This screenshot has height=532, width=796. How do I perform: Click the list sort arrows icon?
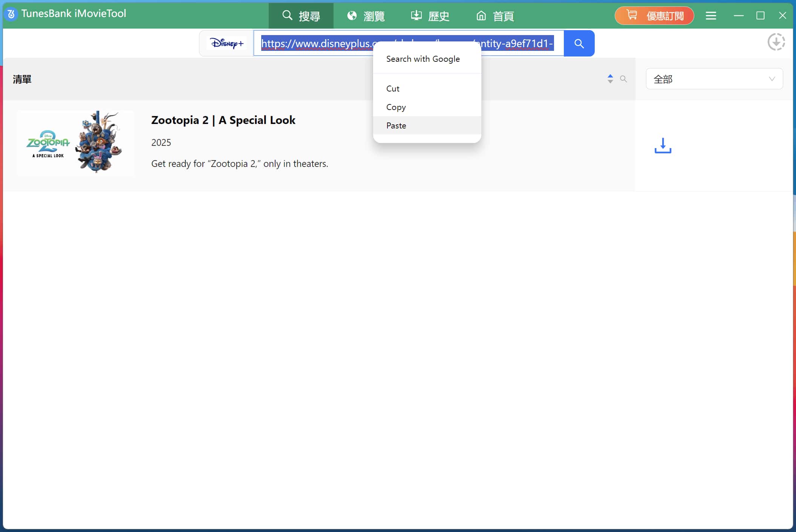610,79
